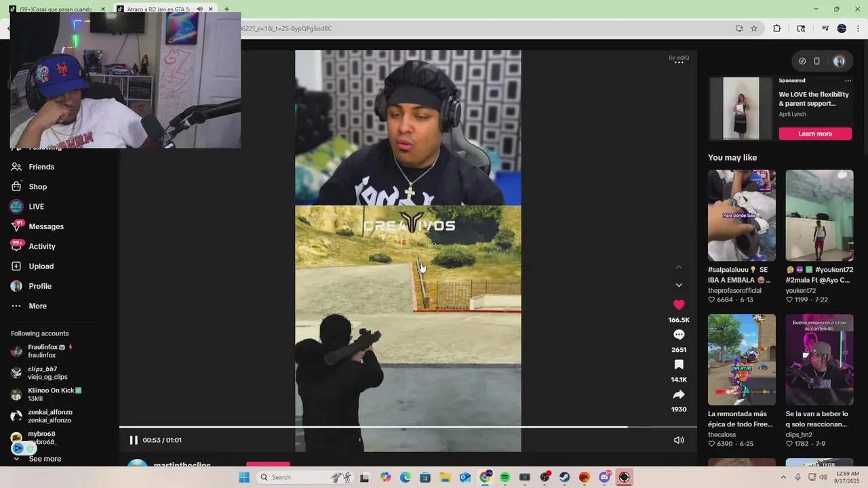Image resolution: width=868 pixels, height=488 pixels.
Task: Go to the LIVE section
Action: [x=27, y=207]
